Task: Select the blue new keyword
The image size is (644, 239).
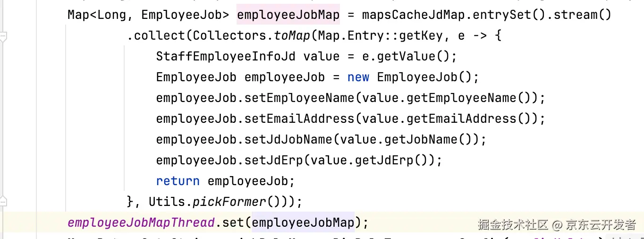Action: coord(358,77)
